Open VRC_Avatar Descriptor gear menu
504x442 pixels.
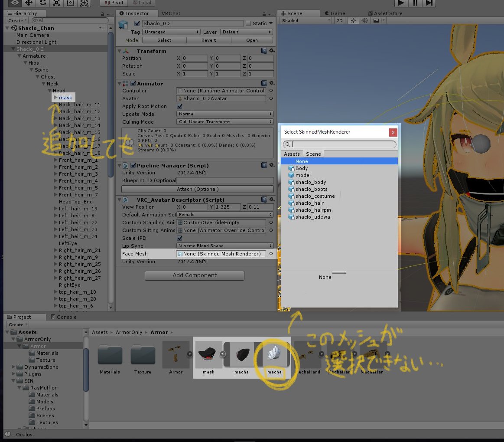[x=272, y=200]
